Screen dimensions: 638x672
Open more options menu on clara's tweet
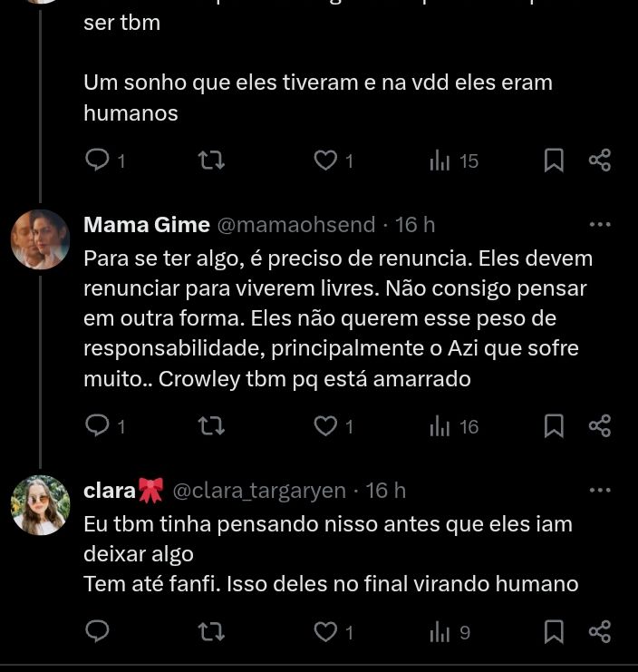pos(600,491)
